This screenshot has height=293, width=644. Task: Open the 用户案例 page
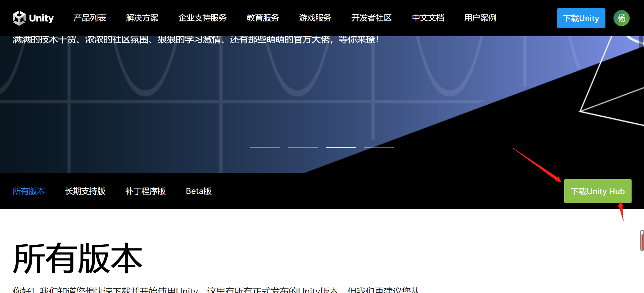point(480,18)
